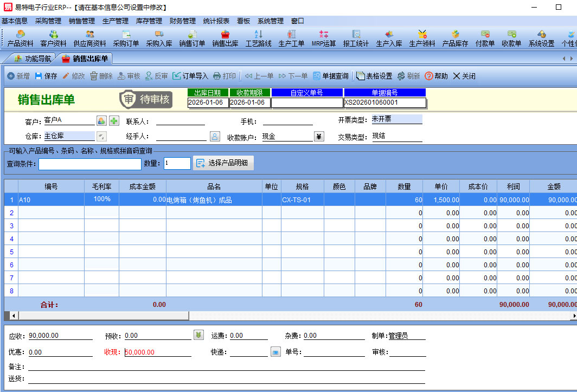The width and height of the screenshot is (577, 392).
Task: Click 表格设置 in the document toolbar
Action: [374, 76]
